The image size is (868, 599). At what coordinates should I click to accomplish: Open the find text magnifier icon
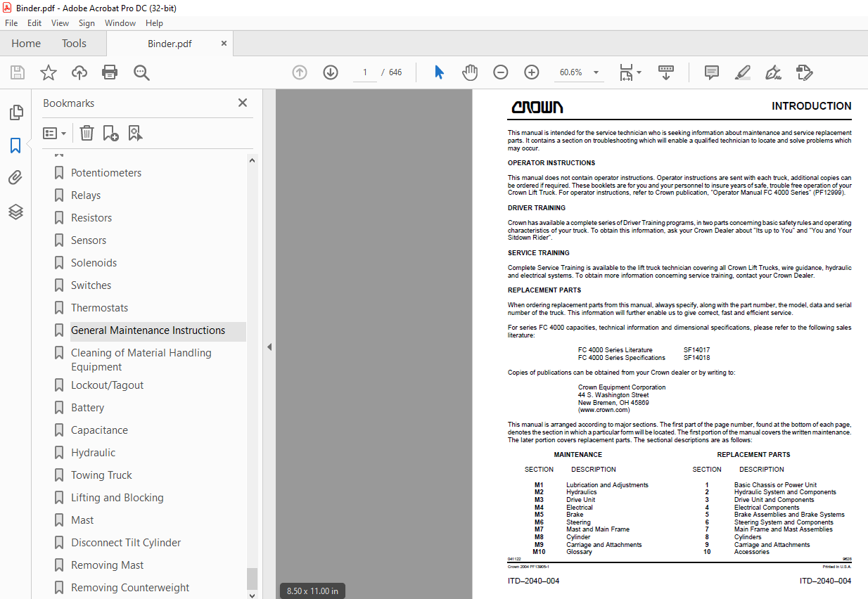tap(141, 72)
